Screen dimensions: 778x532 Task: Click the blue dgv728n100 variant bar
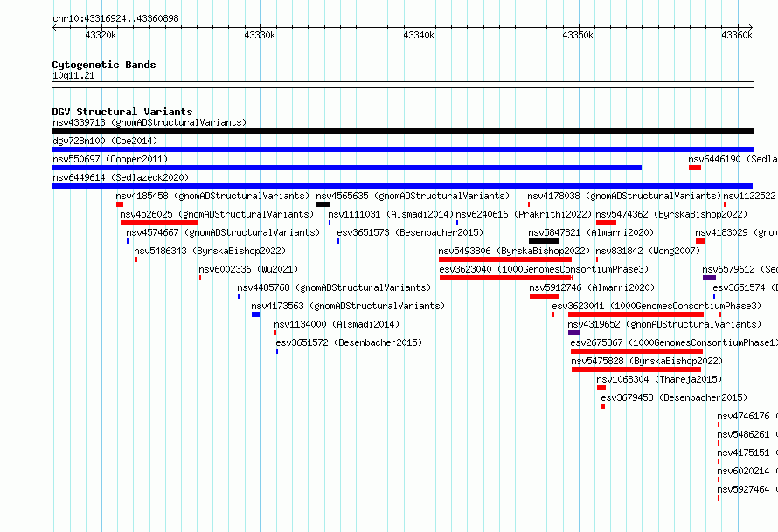(x=402, y=149)
